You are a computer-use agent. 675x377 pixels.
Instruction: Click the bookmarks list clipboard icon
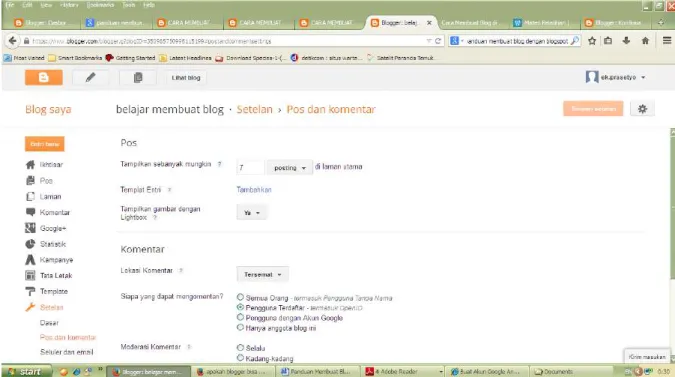pyautogui.click(x=608, y=41)
